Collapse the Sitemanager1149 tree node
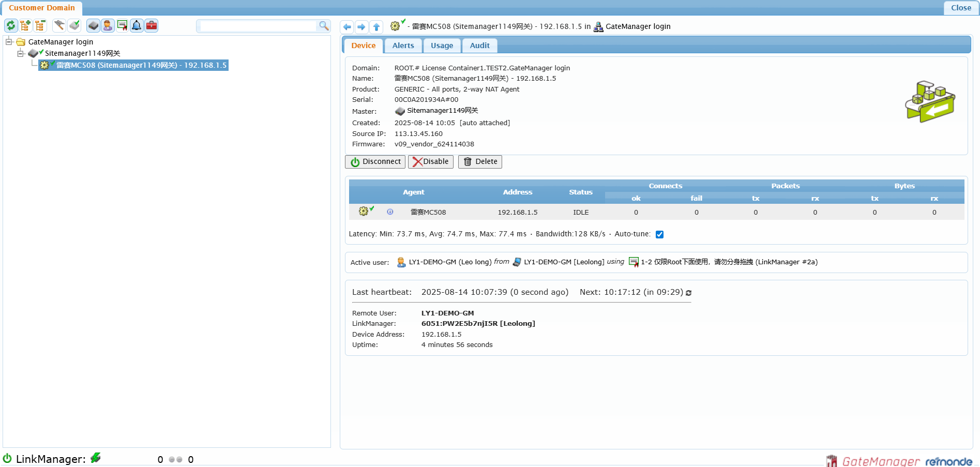Screen dimensions: 980x467 pos(21,53)
